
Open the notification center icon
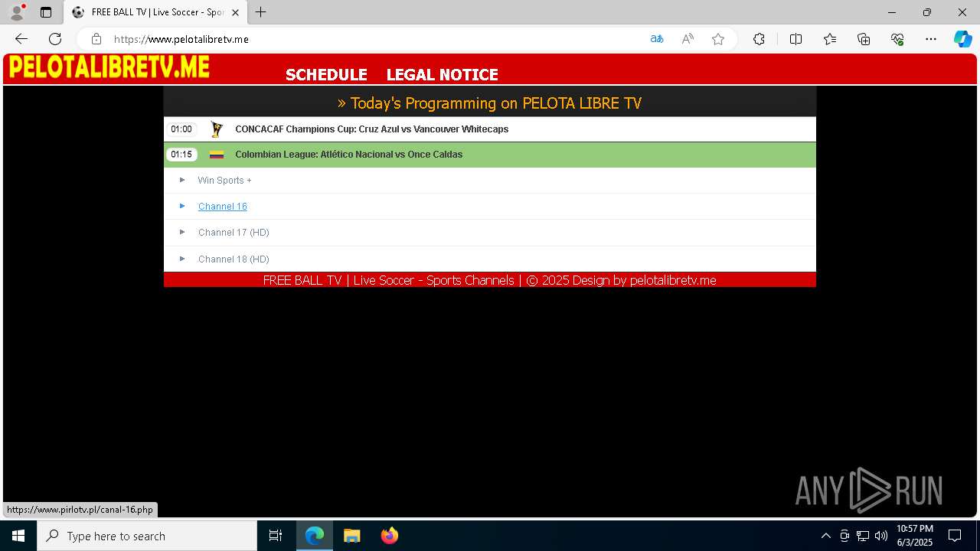(x=955, y=536)
